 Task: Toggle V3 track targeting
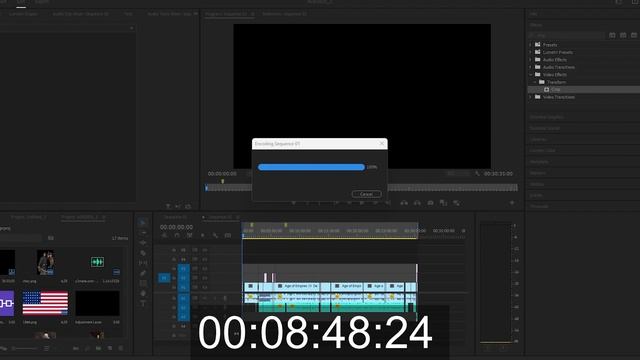point(183,269)
